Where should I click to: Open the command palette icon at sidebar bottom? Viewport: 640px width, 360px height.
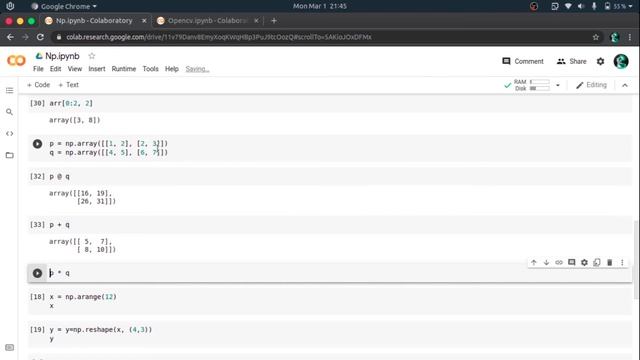[9, 347]
